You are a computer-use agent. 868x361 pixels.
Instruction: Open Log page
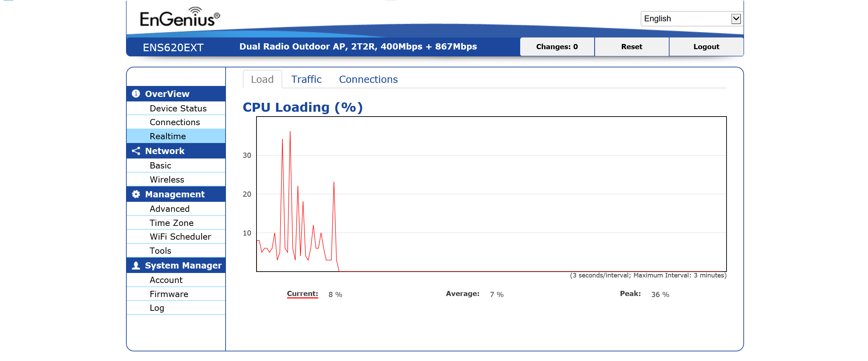(x=176, y=308)
